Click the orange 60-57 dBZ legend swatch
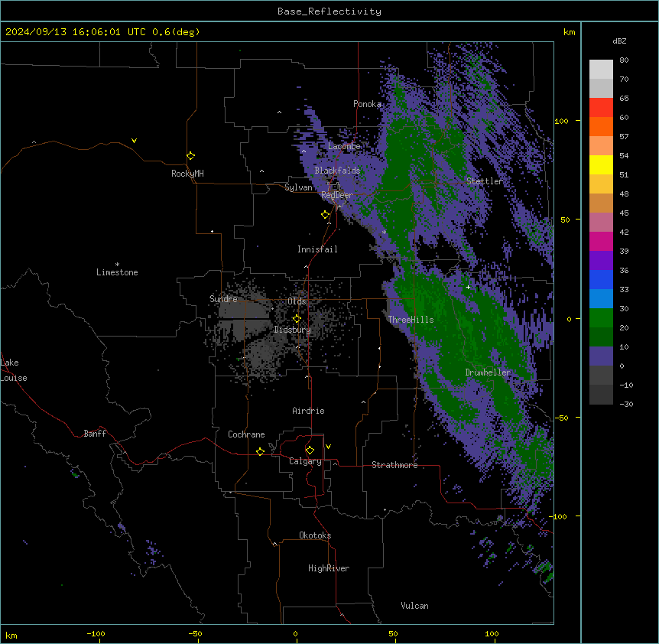 point(601,127)
